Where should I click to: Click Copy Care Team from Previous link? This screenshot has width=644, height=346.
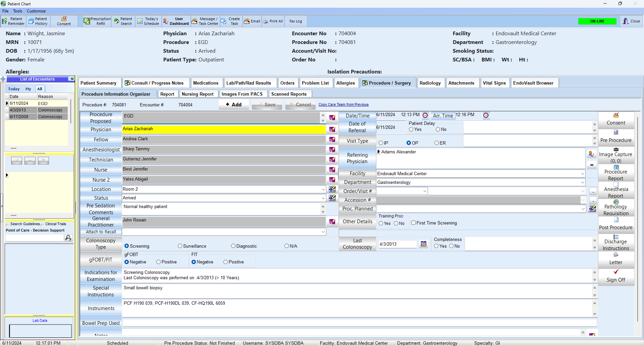pyautogui.click(x=343, y=105)
